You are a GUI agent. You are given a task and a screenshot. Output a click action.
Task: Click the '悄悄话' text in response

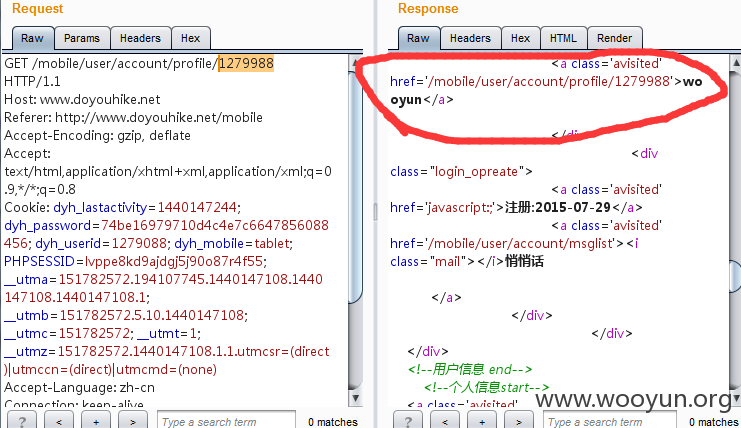[525, 261]
